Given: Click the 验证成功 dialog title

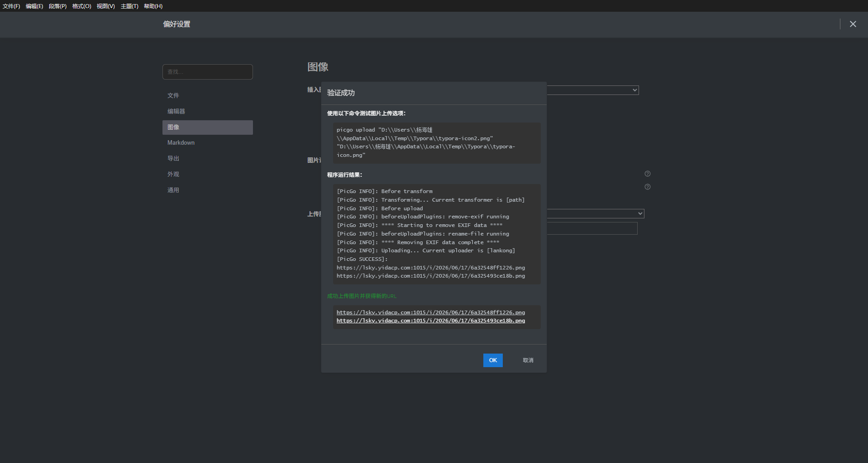Looking at the screenshot, I should click(x=341, y=93).
